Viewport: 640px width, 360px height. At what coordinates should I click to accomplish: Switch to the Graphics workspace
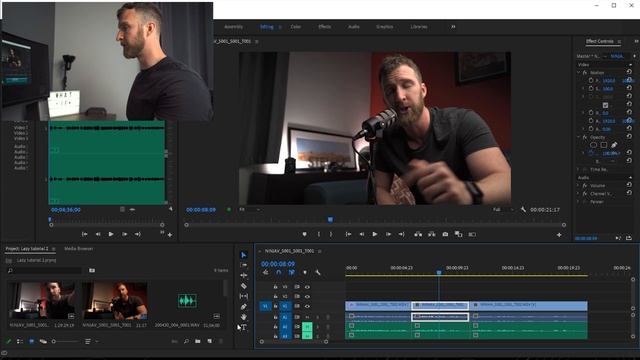point(384,27)
